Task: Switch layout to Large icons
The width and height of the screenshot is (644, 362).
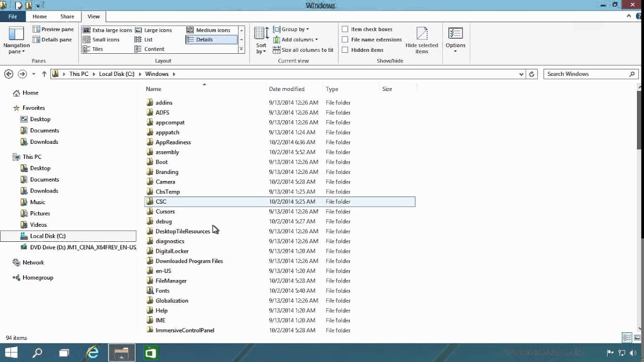Action: point(154,30)
